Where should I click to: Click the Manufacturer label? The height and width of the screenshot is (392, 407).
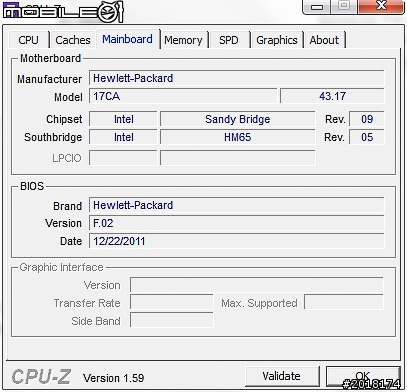click(49, 79)
